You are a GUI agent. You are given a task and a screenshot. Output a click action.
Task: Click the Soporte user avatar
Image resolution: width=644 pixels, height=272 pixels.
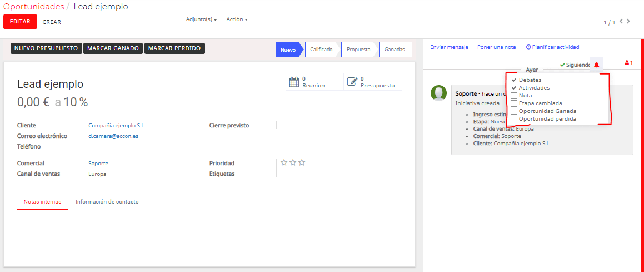tap(438, 93)
